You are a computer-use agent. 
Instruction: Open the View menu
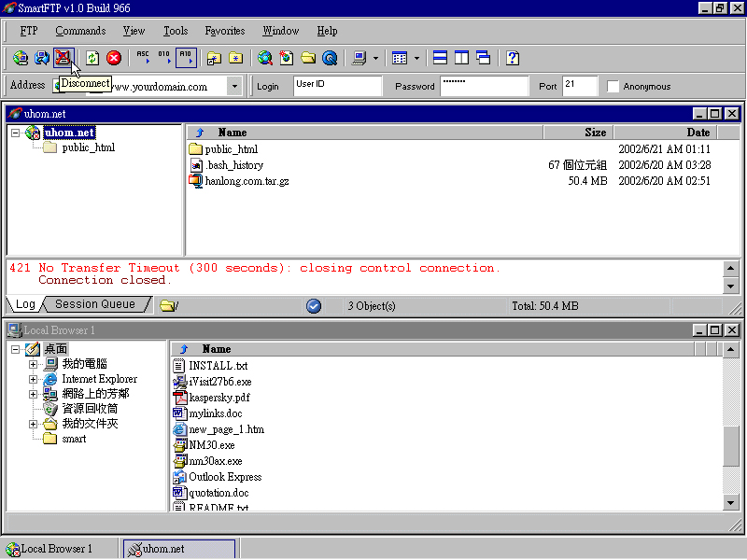pos(134,31)
